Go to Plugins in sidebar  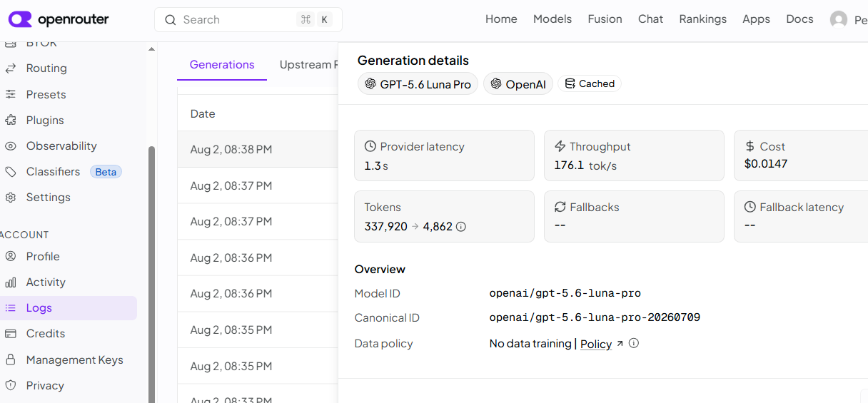[45, 120]
